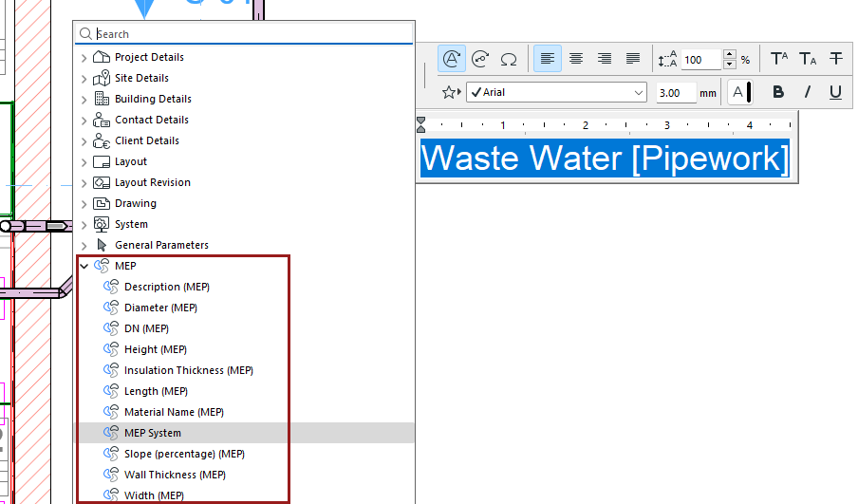Screen dimensions: 858x504
Task: Set text alignment to right
Action: coord(604,59)
